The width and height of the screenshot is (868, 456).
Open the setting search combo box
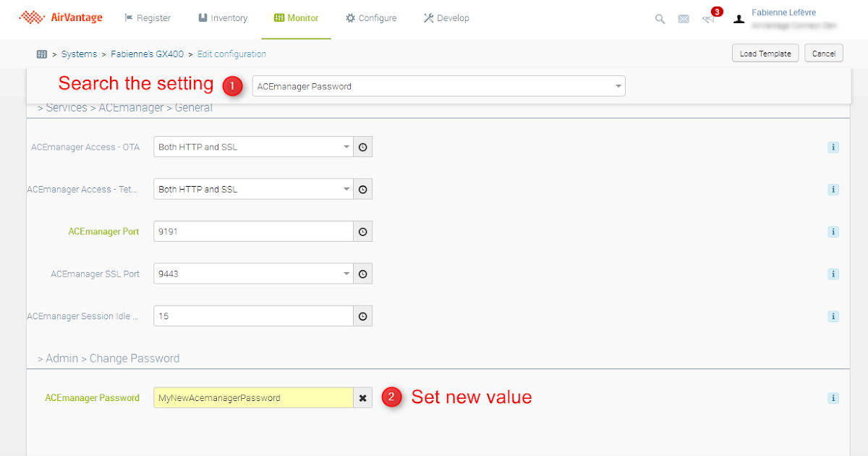[x=438, y=86]
